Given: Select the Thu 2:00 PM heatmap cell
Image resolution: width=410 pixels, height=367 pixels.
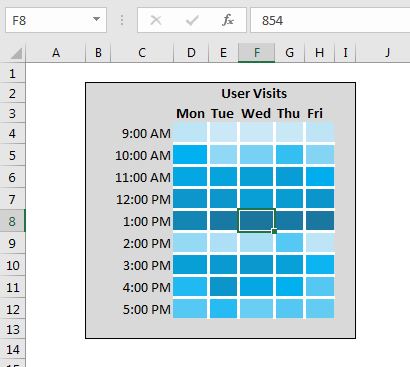Looking at the screenshot, I should (290, 243).
